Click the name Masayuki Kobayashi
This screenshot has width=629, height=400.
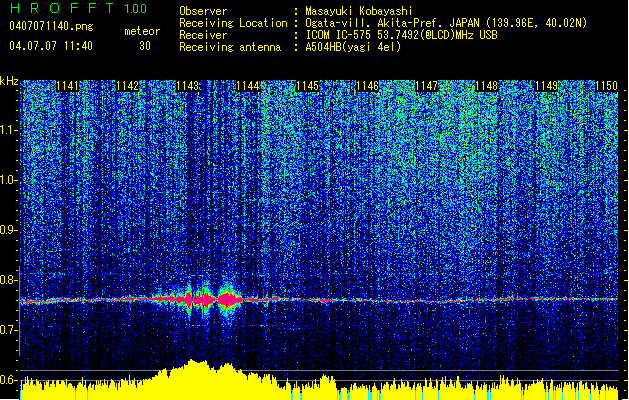pos(359,11)
